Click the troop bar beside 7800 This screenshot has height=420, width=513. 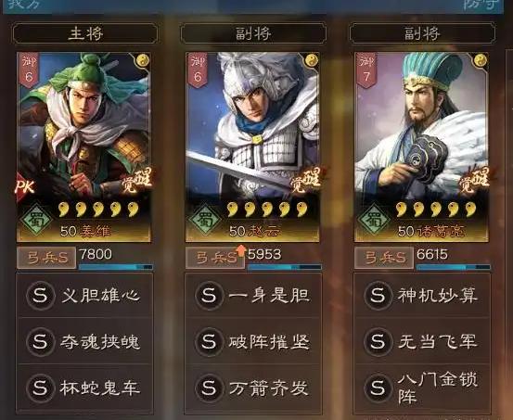(x=116, y=267)
